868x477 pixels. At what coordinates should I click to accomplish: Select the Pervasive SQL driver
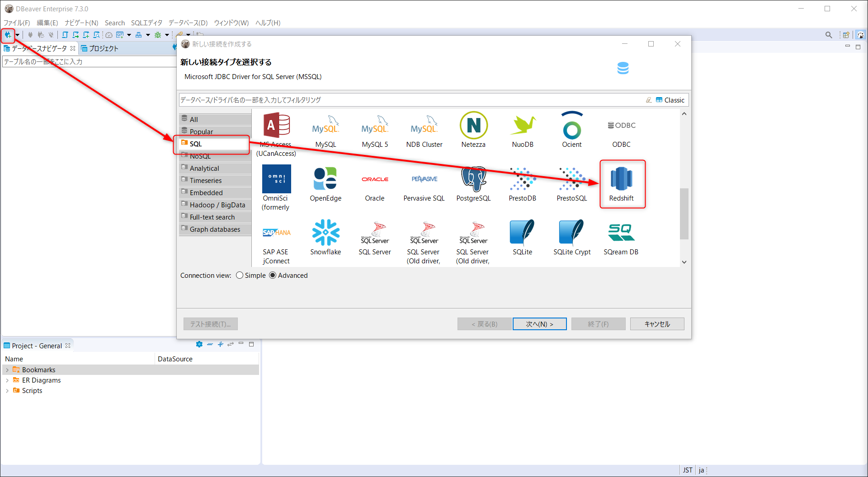point(424,184)
